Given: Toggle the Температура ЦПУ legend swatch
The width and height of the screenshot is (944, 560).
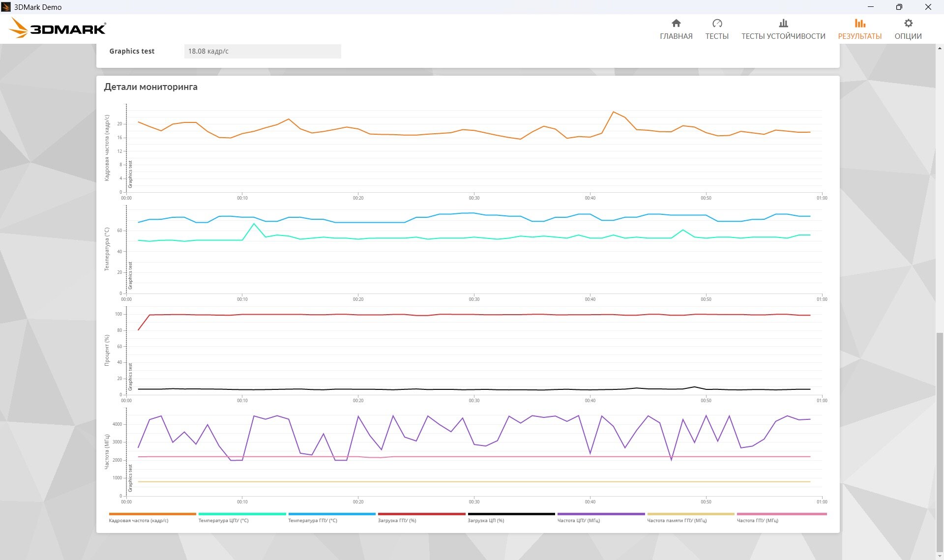Looking at the screenshot, I should point(242,514).
